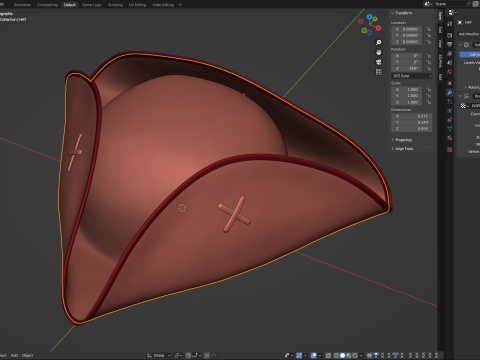Toggle viewport overlays button

[x=314, y=355]
